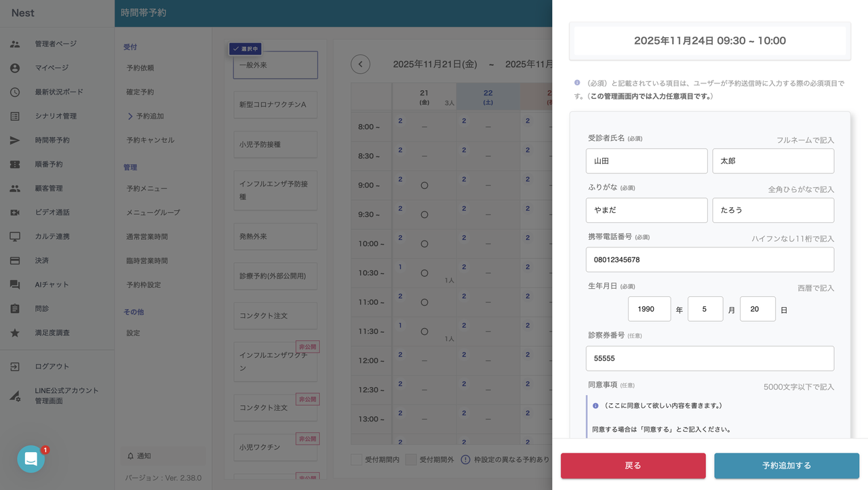Open the 通知 bell item
Screen dimensions: 868x490
click(x=162, y=456)
